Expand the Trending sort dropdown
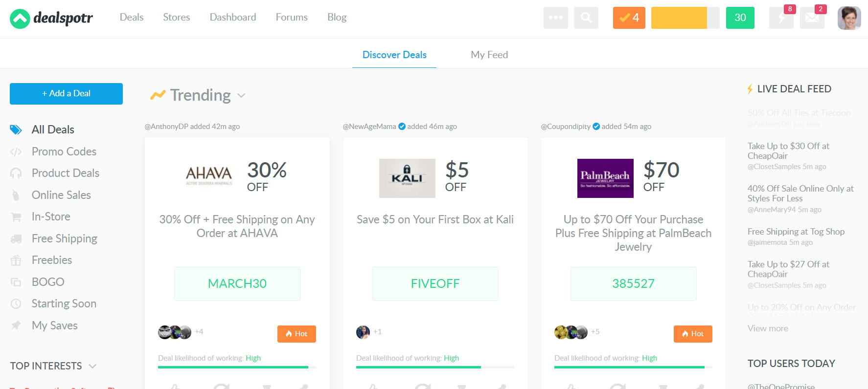Viewport: 868px width, 389px height. (241, 95)
